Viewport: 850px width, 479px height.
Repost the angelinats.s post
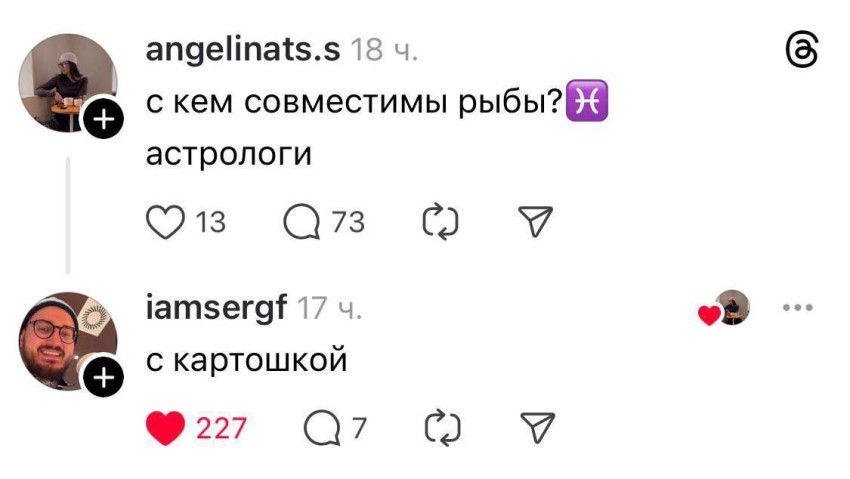[x=439, y=221]
